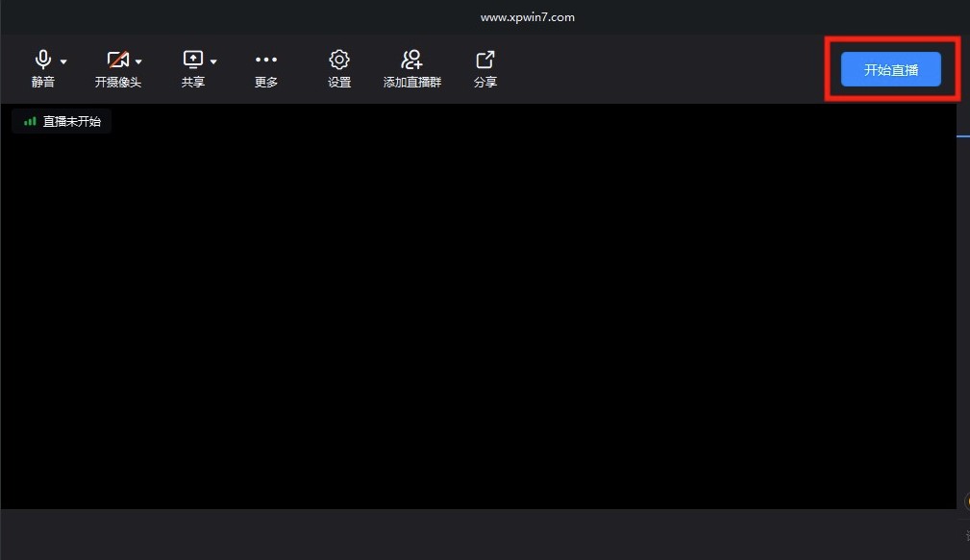Viewport: 970px width, 560px height.
Task: Open microphone options dropdown arrow
Action: click(63, 61)
